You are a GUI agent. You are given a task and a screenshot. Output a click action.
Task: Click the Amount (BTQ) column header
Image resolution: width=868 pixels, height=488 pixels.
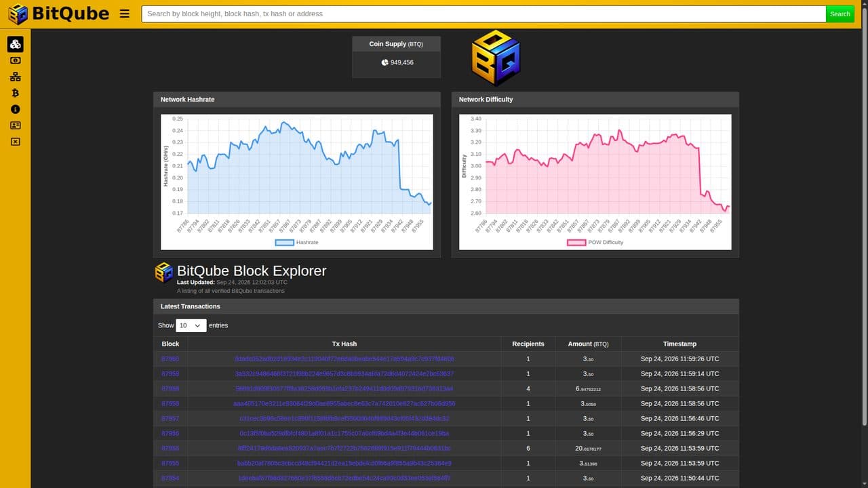pos(588,344)
